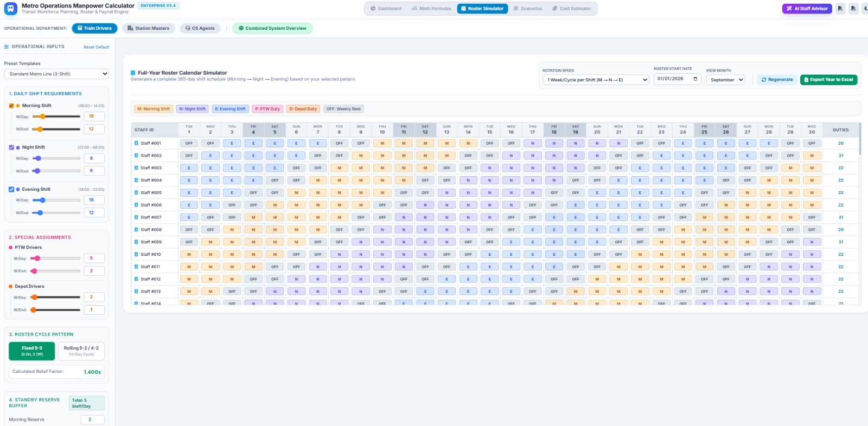The image size is (868, 426).
Task: Open the Scenarios tab
Action: [528, 9]
